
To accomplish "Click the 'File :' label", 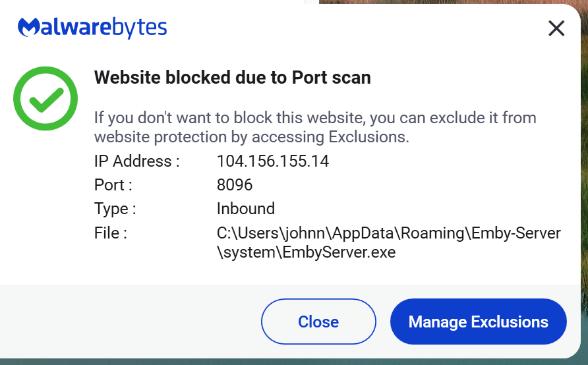I will tap(110, 233).
